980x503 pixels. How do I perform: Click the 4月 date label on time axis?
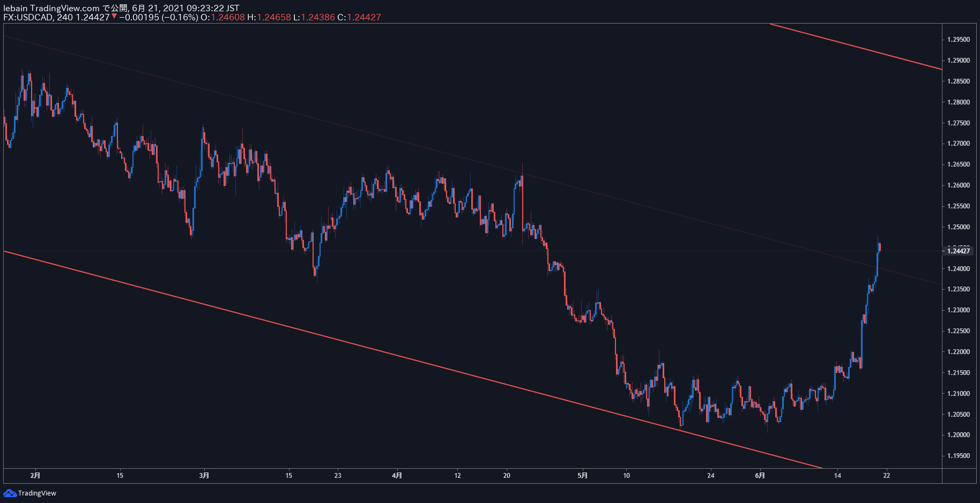pyautogui.click(x=397, y=475)
